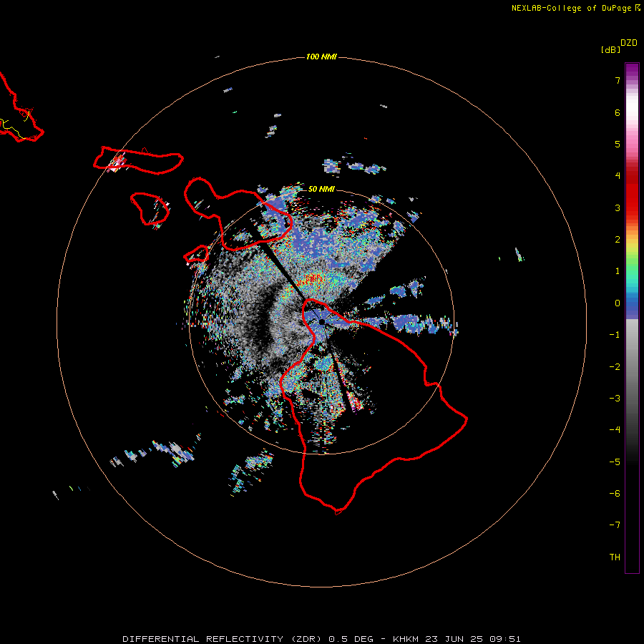Click the black radar site dot at center
This screenshot has width=644, height=644.
click(322, 321)
